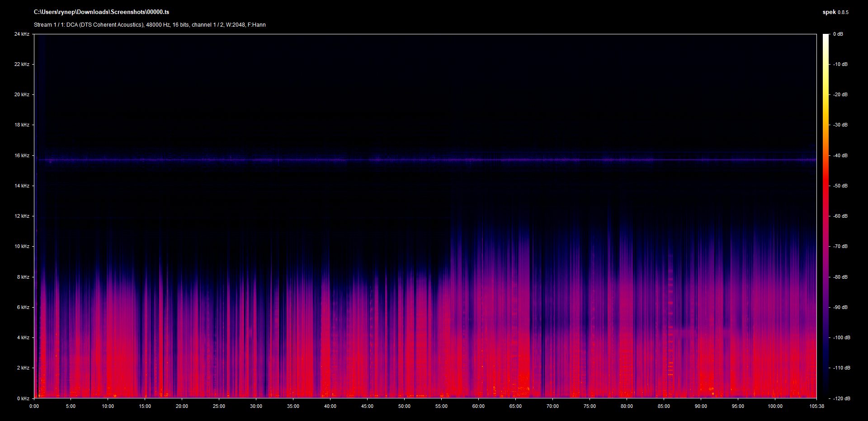Click the -90 dB scale label
Image resolution: width=868 pixels, height=421 pixels.
pos(840,307)
